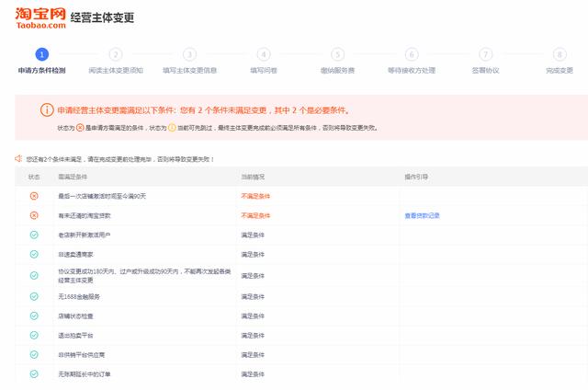588x390 pixels.
Task: Click the large orange info icon in the banner
Action: point(47,110)
